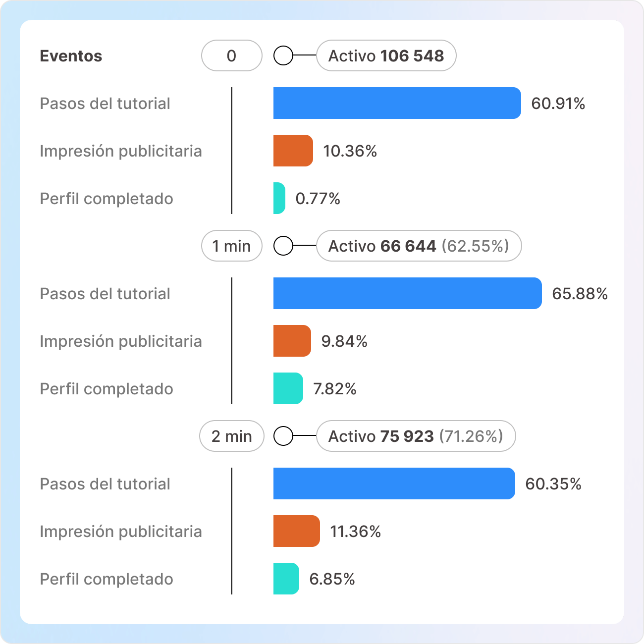644x644 pixels.
Task: Select the 2 min time pill
Action: [x=231, y=436]
